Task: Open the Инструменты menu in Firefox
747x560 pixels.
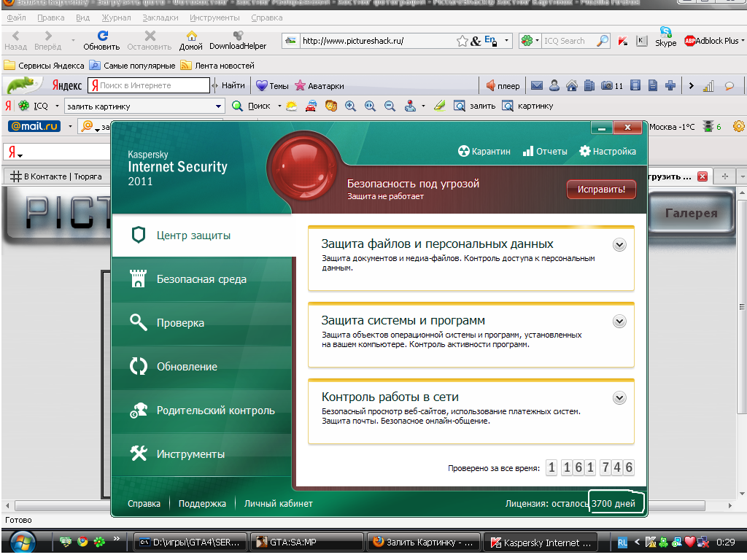Action: pyautogui.click(x=214, y=17)
